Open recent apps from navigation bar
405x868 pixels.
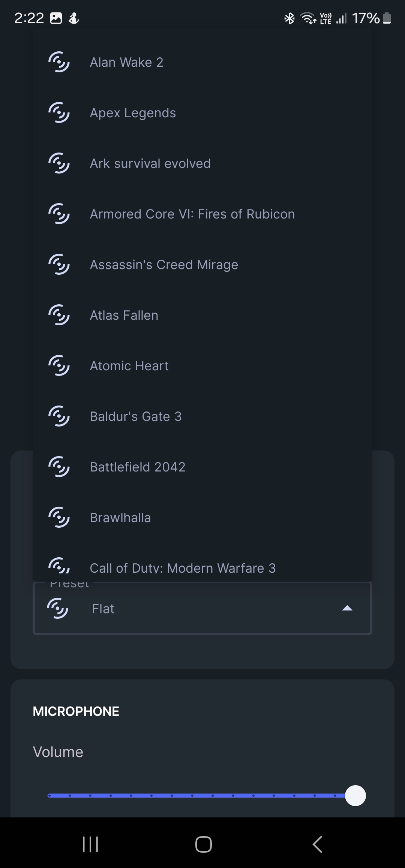coord(90,844)
